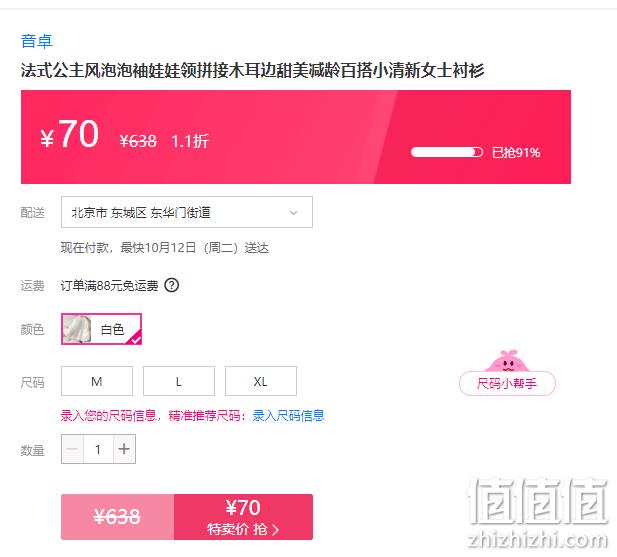Click the arrow on 特卖价 抢 button
The image size is (617, 557).
point(275,530)
